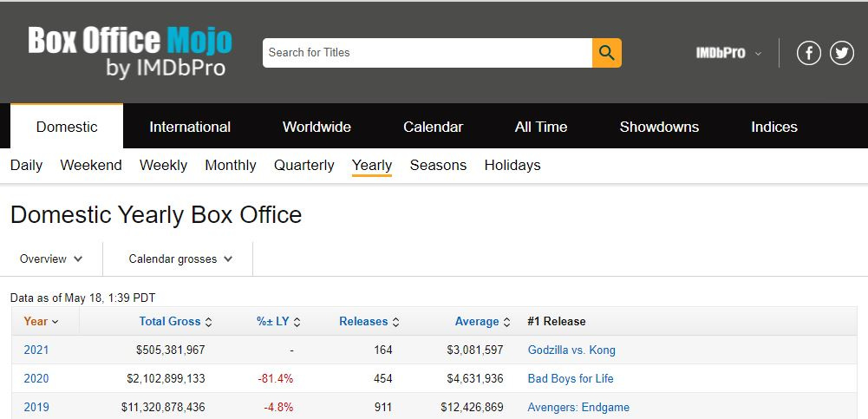Open the Showdowns tab
868x419 pixels.
click(659, 127)
